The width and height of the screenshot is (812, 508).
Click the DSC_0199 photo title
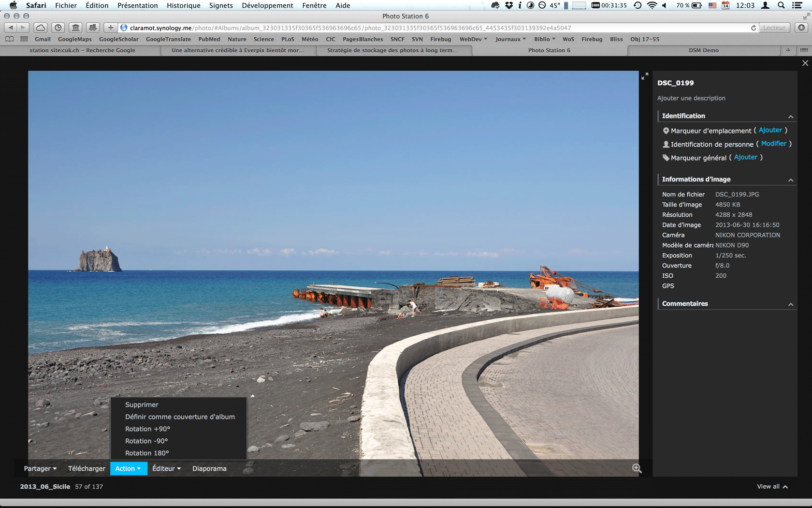(675, 83)
